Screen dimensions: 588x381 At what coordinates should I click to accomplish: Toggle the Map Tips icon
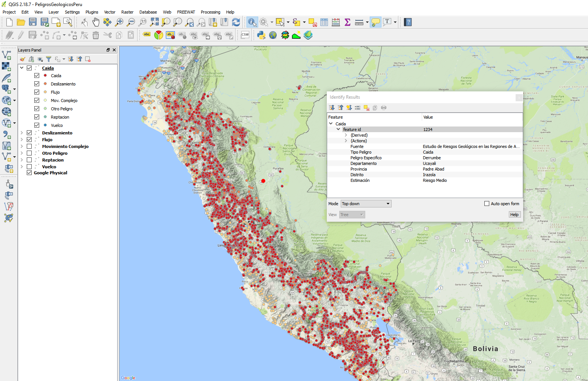tap(375, 22)
